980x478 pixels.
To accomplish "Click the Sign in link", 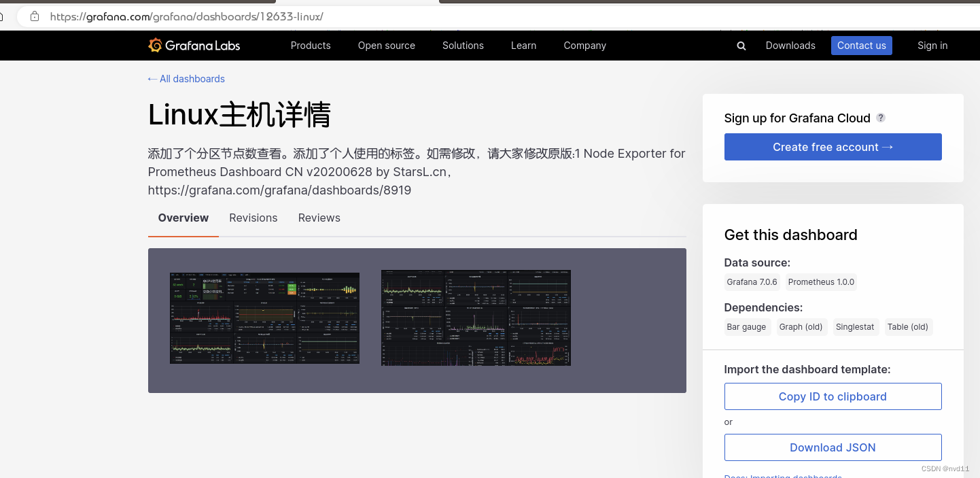I will click(x=932, y=46).
